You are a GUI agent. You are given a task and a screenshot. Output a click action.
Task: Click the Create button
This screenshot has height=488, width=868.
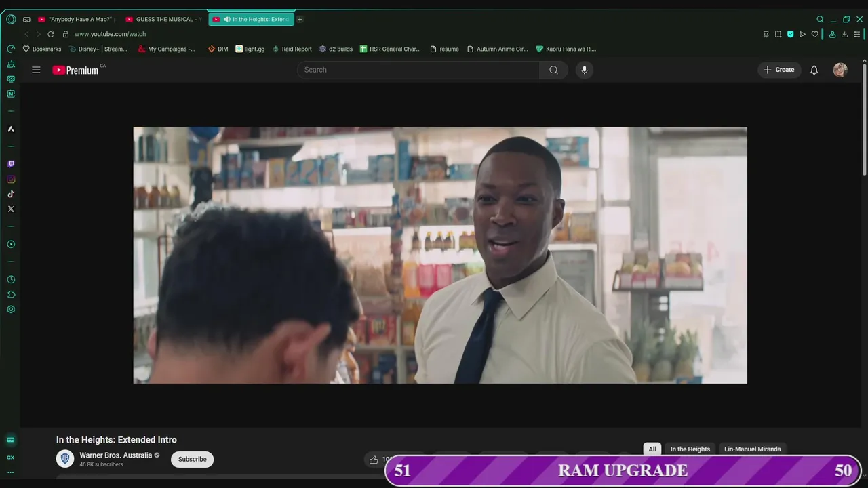[779, 70]
